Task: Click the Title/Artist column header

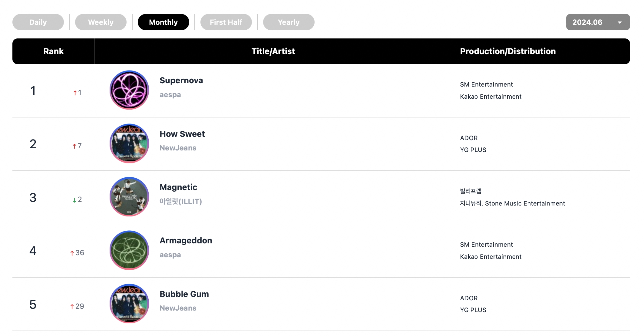Action: click(x=273, y=51)
